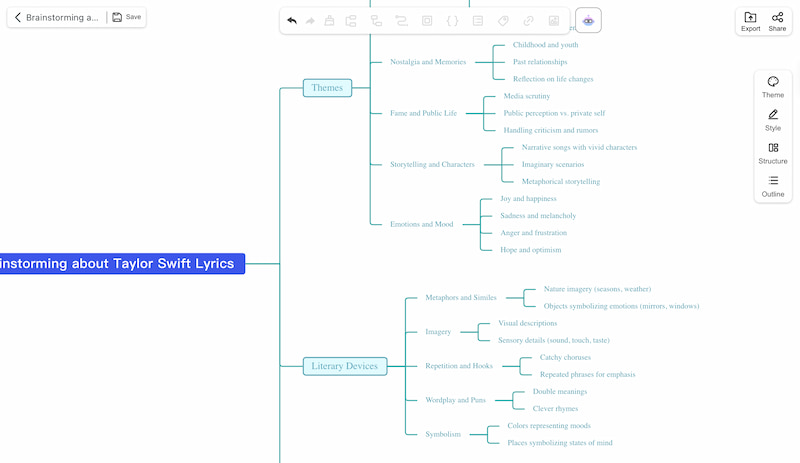This screenshot has height=463, width=800.
Task: Open the AI assistant robot icon
Action: click(x=588, y=20)
